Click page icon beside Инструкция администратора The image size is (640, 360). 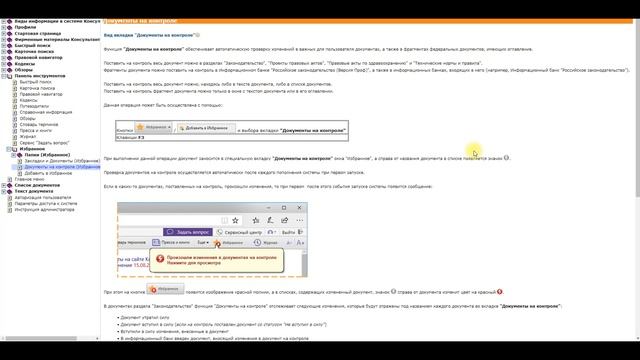10,210
